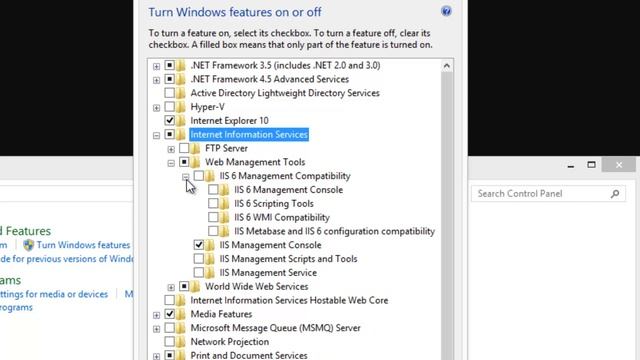Expand the .NET Framework 3.5 node
640x360 pixels.
[x=156, y=66]
